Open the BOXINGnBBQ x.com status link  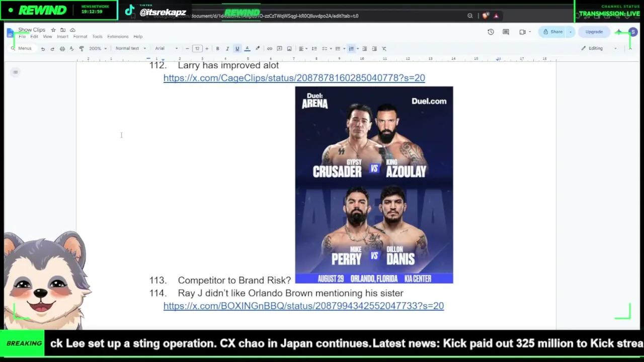303,306
